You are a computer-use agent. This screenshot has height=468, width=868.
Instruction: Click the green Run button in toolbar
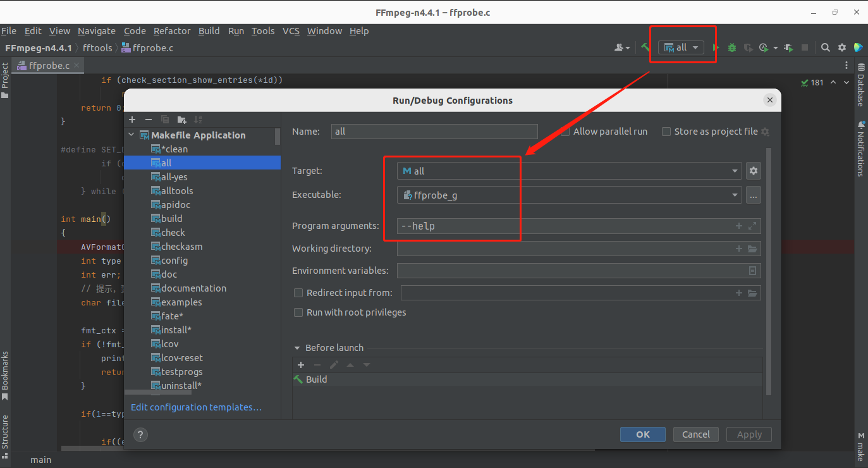pyautogui.click(x=716, y=47)
